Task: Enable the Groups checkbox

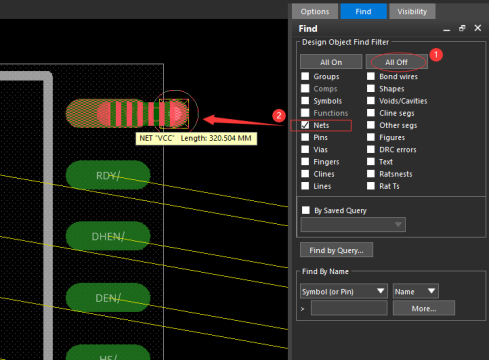Action: [305, 76]
